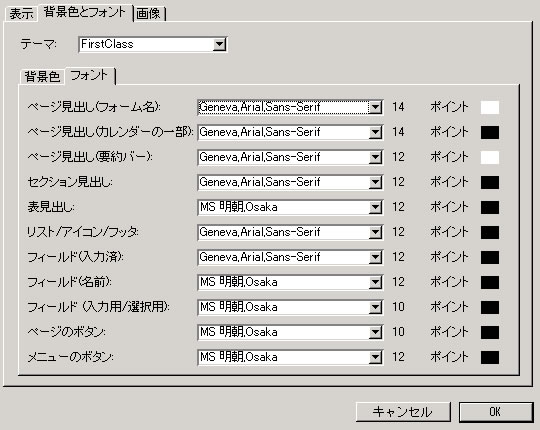Click font size 14 for ページ見出し(フォーム名)
The height and width of the screenshot is (430, 540).
398,107
